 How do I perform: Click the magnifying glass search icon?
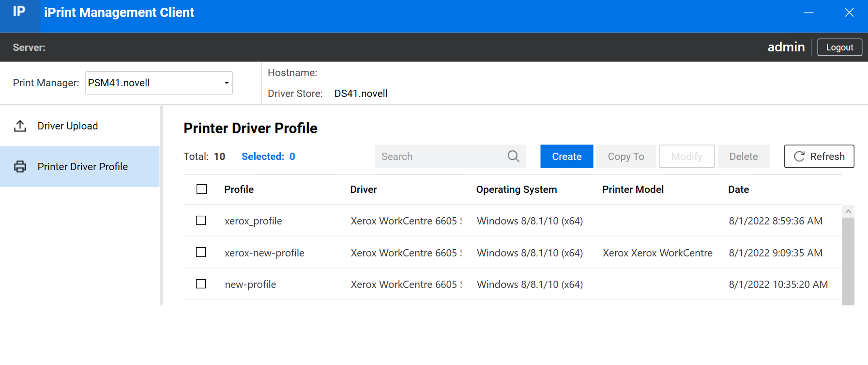click(513, 156)
